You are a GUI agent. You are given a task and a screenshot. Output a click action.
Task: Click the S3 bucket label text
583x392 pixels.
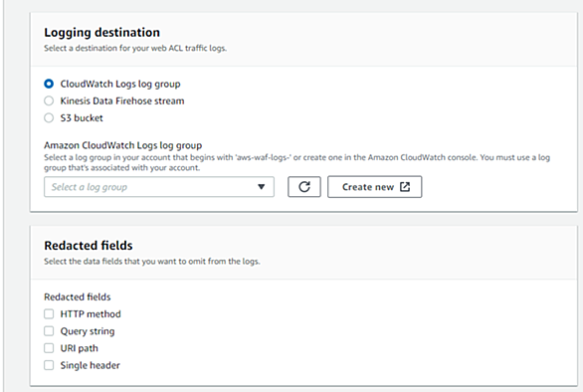coord(82,117)
